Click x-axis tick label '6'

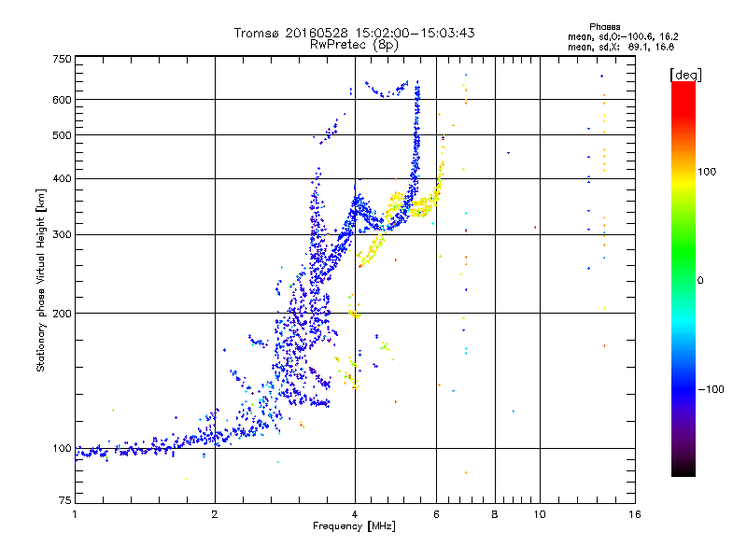tap(436, 514)
